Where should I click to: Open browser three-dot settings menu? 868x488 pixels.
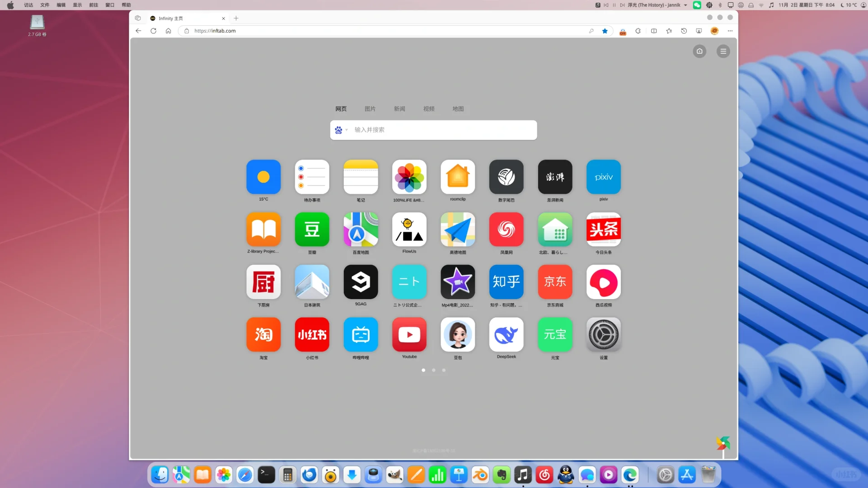tap(730, 31)
